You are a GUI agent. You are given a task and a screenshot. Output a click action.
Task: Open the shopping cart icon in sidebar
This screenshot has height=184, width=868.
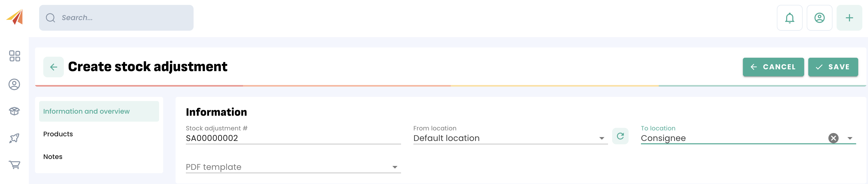tap(14, 165)
